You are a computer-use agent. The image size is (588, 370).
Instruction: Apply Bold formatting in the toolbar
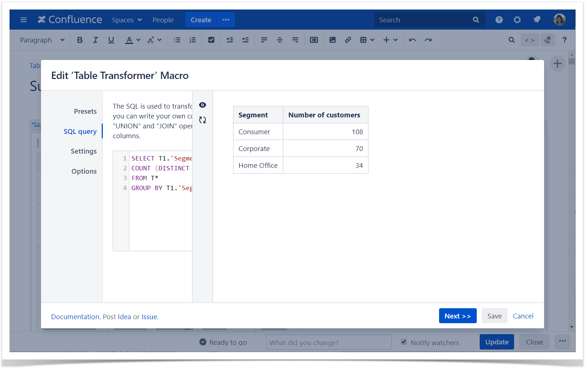click(x=80, y=40)
